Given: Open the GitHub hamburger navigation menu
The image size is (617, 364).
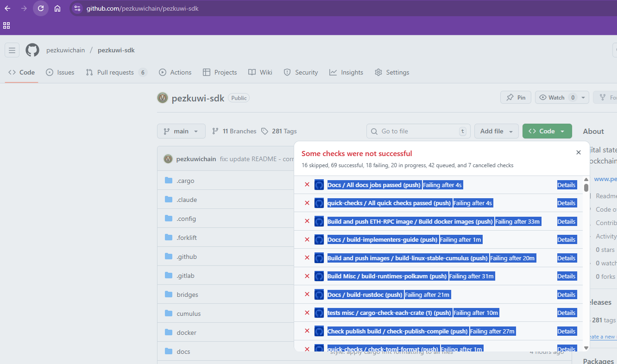Looking at the screenshot, I should [x=12, y=50].
